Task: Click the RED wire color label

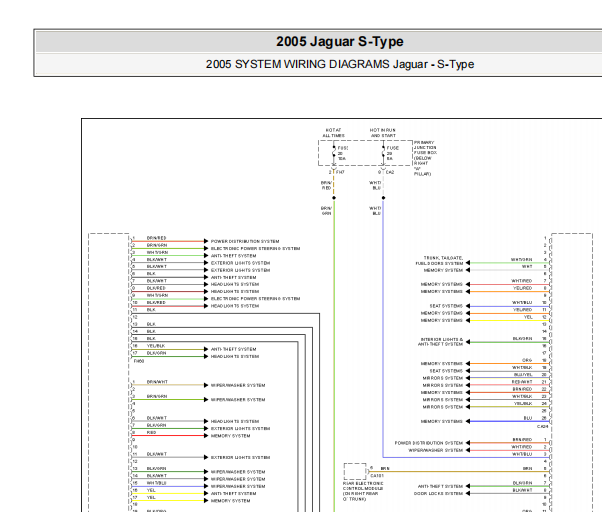Action: pos(151,433)
